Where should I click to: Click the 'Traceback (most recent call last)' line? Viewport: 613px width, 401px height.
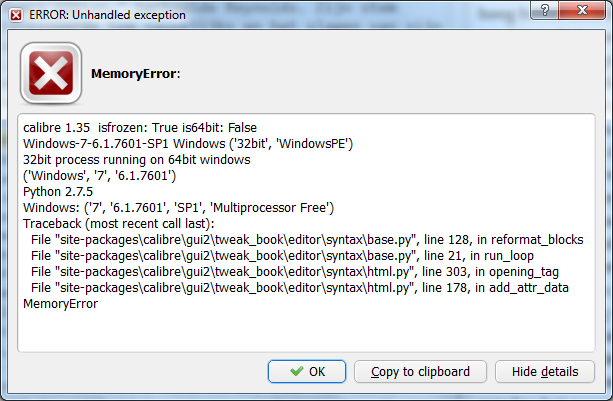(119, 224)
